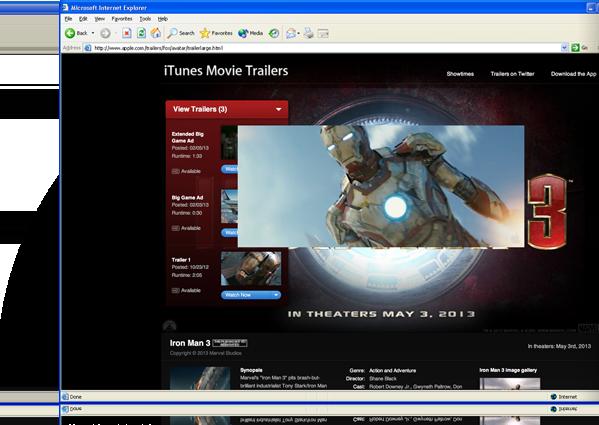Click the Trailer 1 title text
This screenshot has width=599, height=425.
tap(181, 260)
